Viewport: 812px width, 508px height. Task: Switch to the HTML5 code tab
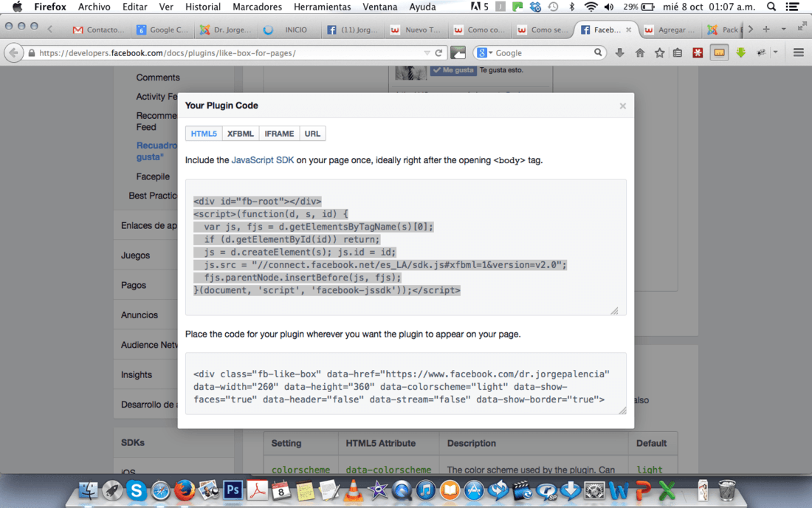click(204, 134)
